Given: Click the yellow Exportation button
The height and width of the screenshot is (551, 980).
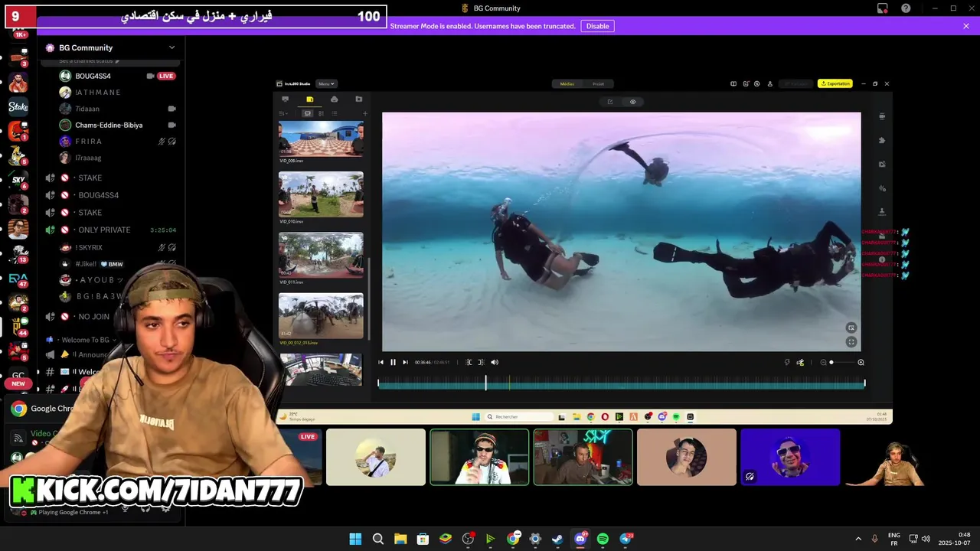Looking at the screenshot, I should tap(835, 83).
